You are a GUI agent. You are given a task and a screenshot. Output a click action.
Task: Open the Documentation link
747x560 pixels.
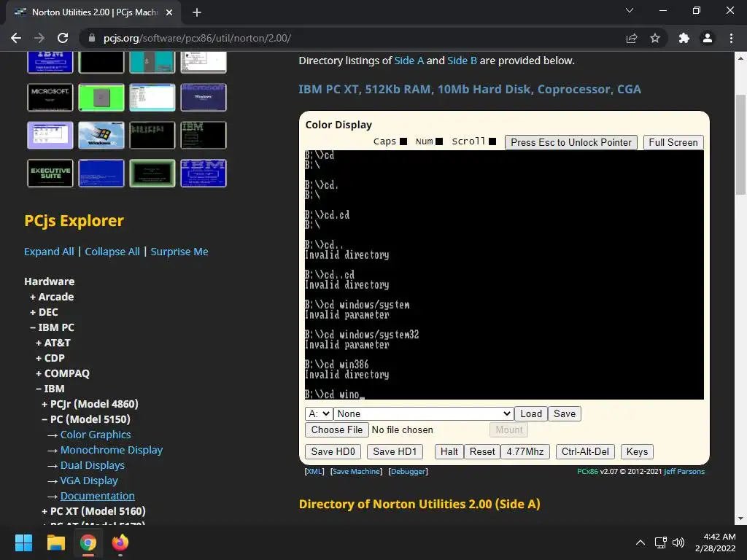tap(97, 496)
